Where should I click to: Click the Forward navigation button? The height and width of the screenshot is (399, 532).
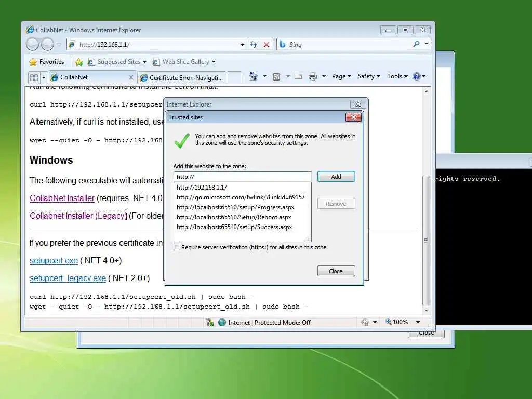(47, 45)
